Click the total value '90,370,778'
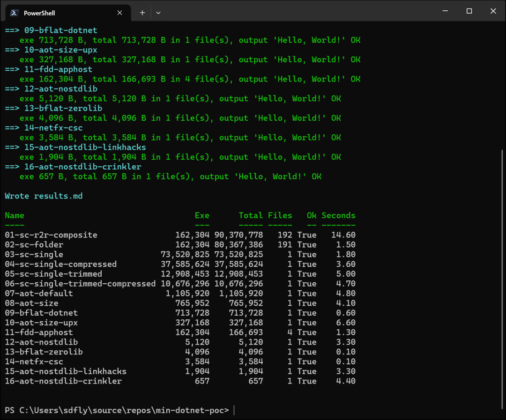This screenshot has width=506, height=420. [238, 235]
